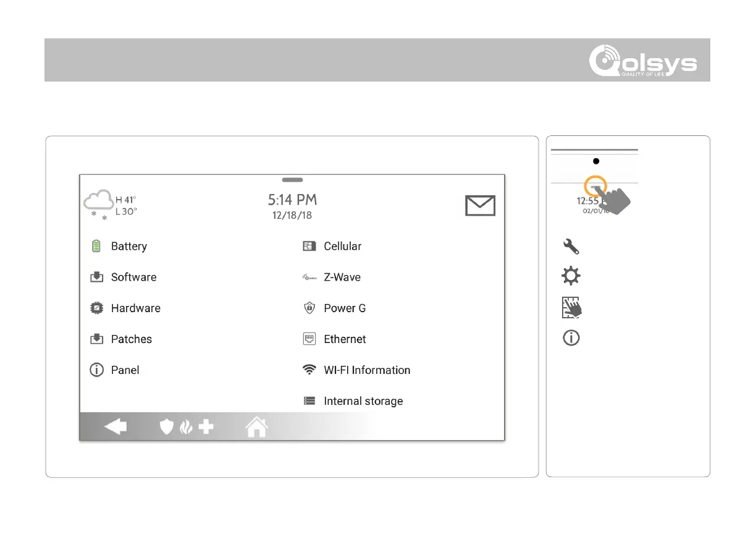This screenshot has width=756, height=534.
Task: Open the Z-Wave information entry
Action: click(x=332, y=277)
